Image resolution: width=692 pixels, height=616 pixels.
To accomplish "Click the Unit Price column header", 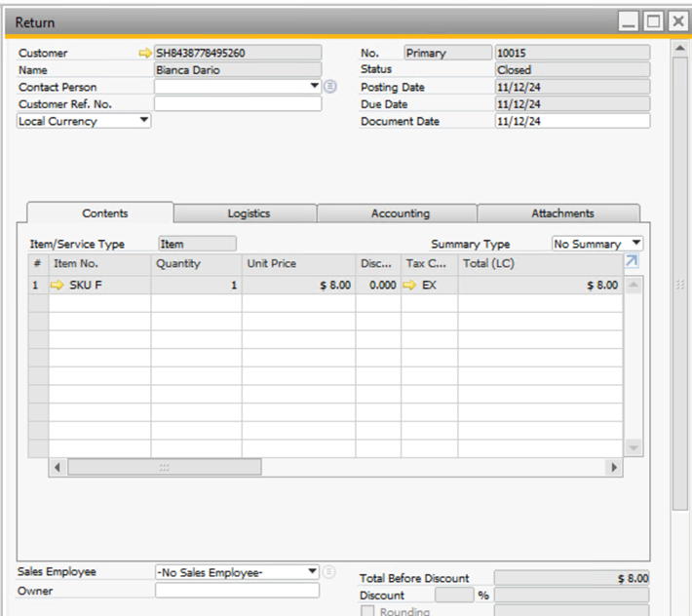I will click(299, 263).
